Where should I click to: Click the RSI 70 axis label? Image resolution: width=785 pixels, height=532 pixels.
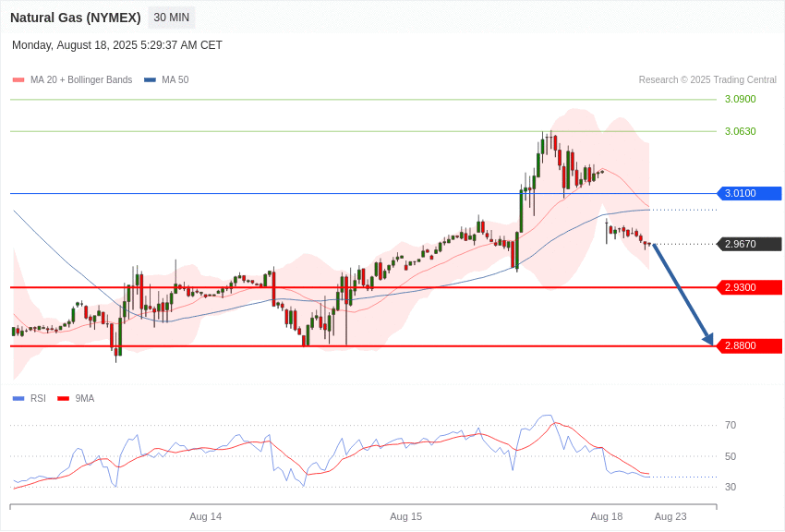731,426
